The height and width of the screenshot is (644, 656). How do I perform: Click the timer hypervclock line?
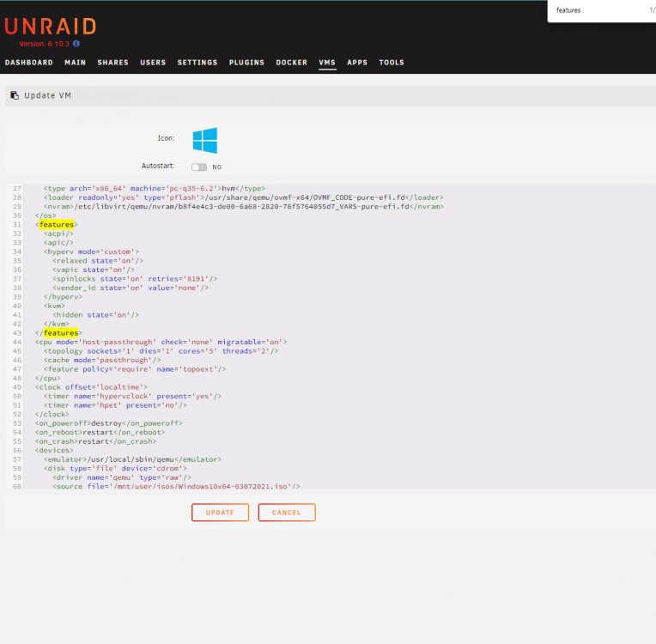click(x=132, y=397)
